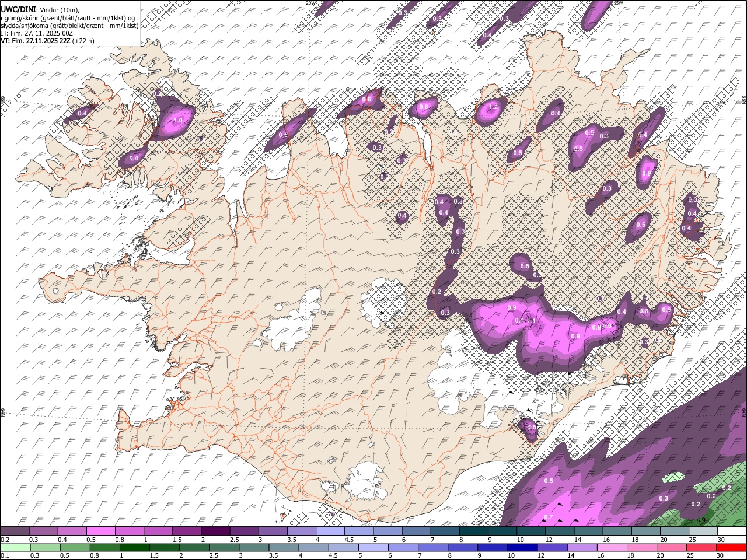Select upper legend swatch between 12 and 14
Image resolution: width=747 pixels, height=560 pixels.
click(559, 531)
